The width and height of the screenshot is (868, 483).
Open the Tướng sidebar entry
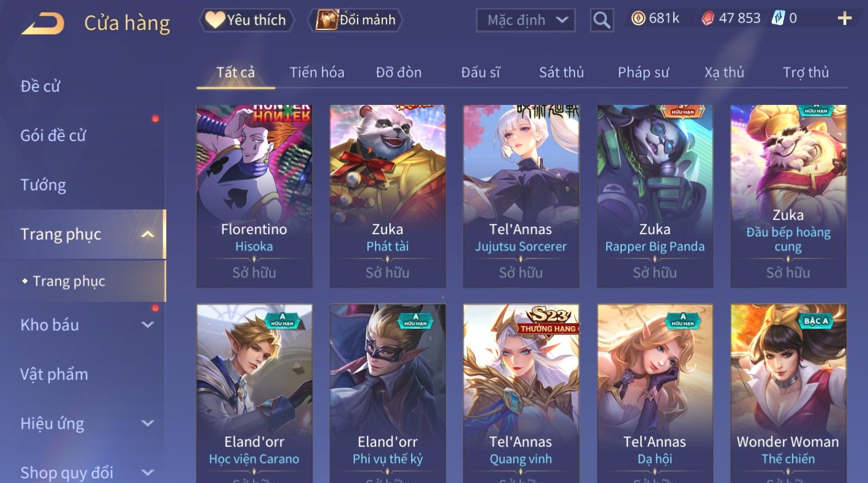[x=43, y=185]
